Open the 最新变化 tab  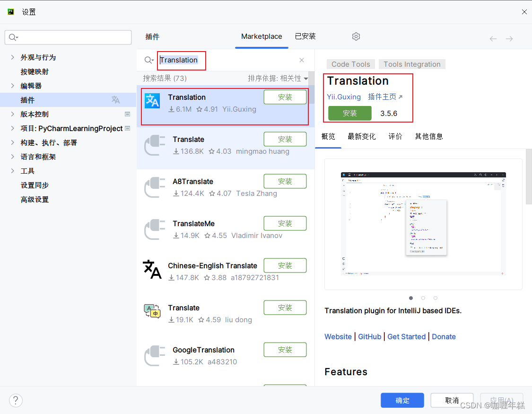point(362,136)
